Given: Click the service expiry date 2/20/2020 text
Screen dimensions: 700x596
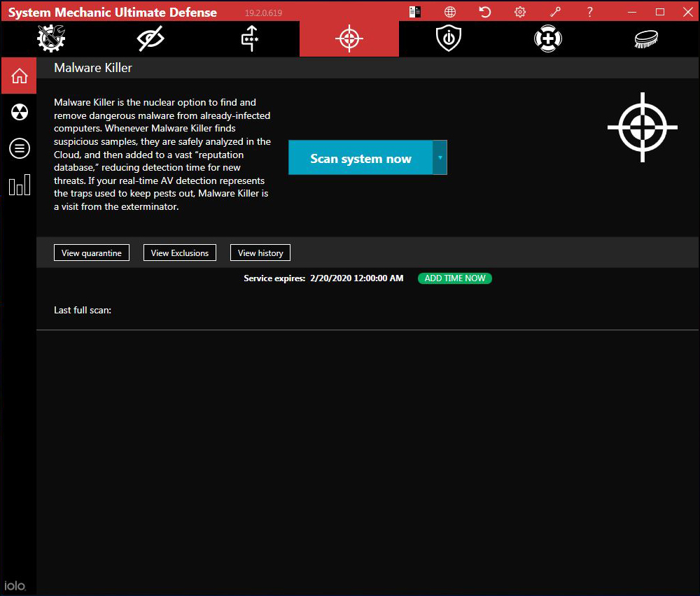Looking at the screenshot, I should tap(357, 278).
